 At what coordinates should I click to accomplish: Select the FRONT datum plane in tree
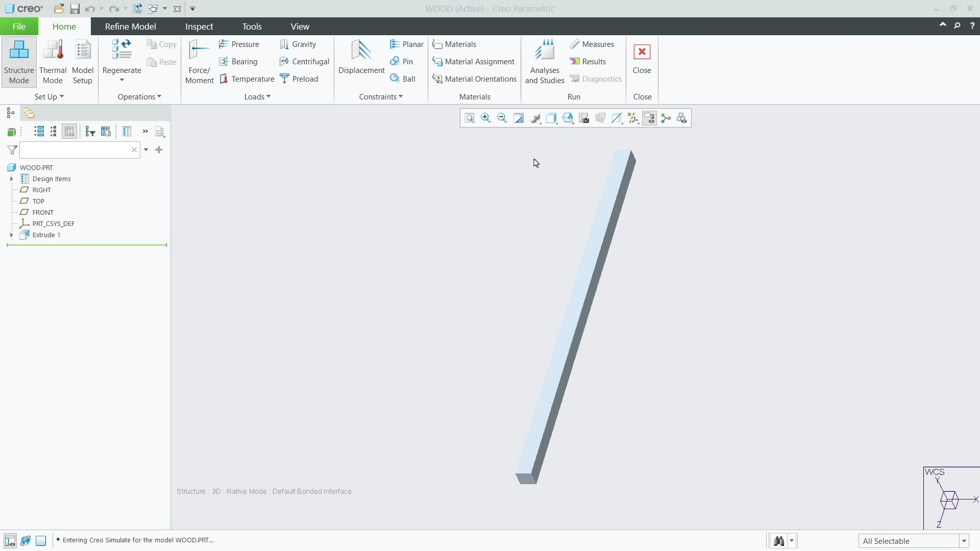[x=36, y=213]
